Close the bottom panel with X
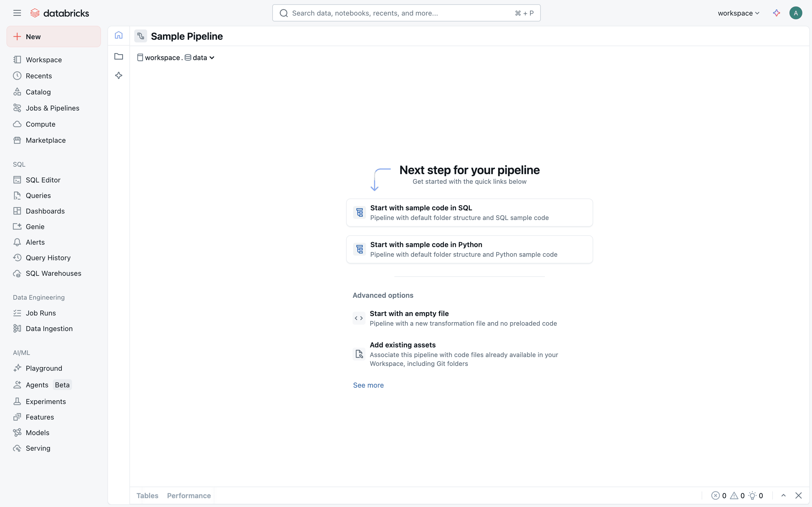This screenshot has height=507, width=812. point(798,495)
